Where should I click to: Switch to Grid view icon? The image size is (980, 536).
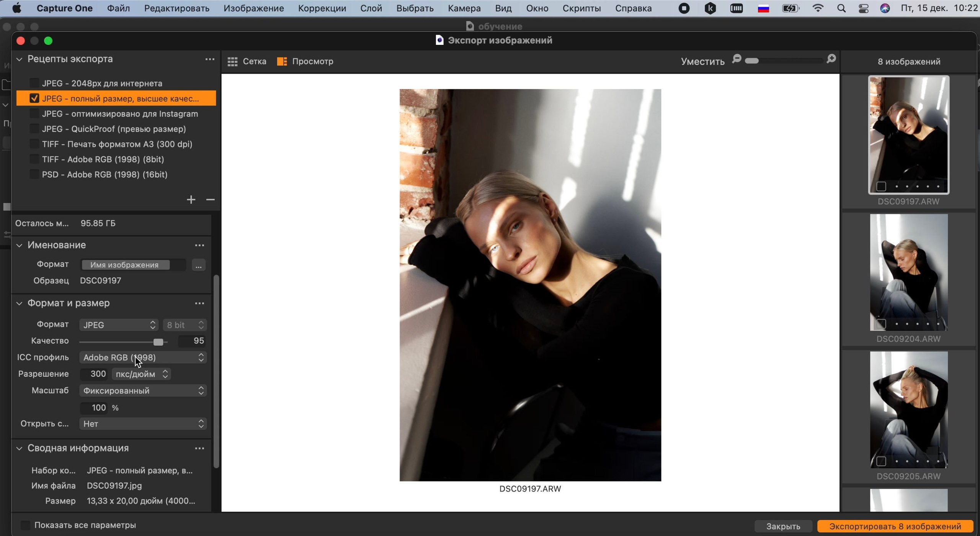click(x=232, y=61)
